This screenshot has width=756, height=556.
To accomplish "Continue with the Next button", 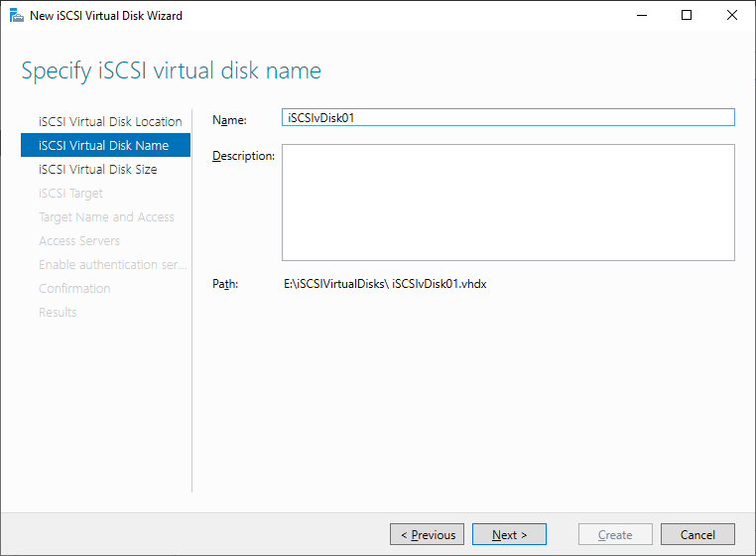I will (x=509, y=534).
